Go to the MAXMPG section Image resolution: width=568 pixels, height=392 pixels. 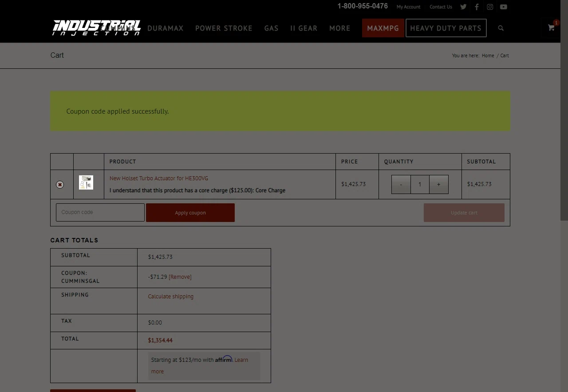pyautogui.click(x=383, y=28)
